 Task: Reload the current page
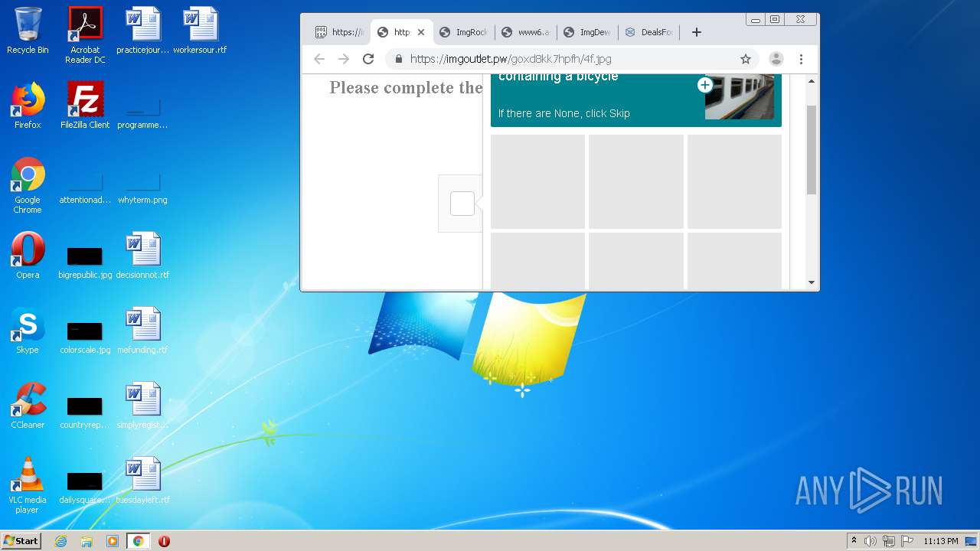[368, 59]
